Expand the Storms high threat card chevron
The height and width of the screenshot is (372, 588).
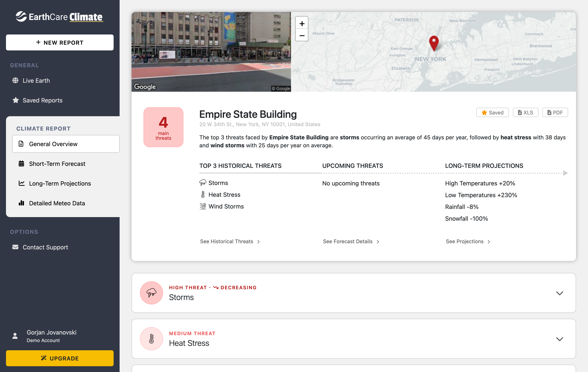tap(559, 293)
